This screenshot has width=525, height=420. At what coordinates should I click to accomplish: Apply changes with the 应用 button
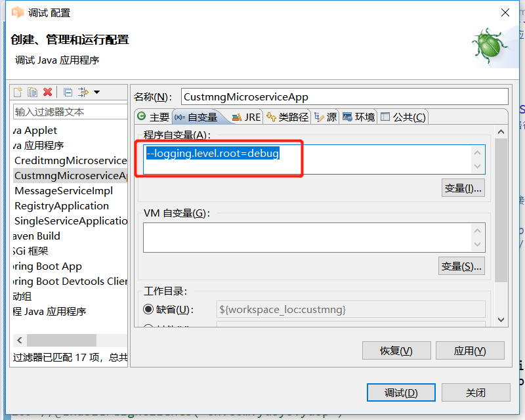click(x=470, y=350)
